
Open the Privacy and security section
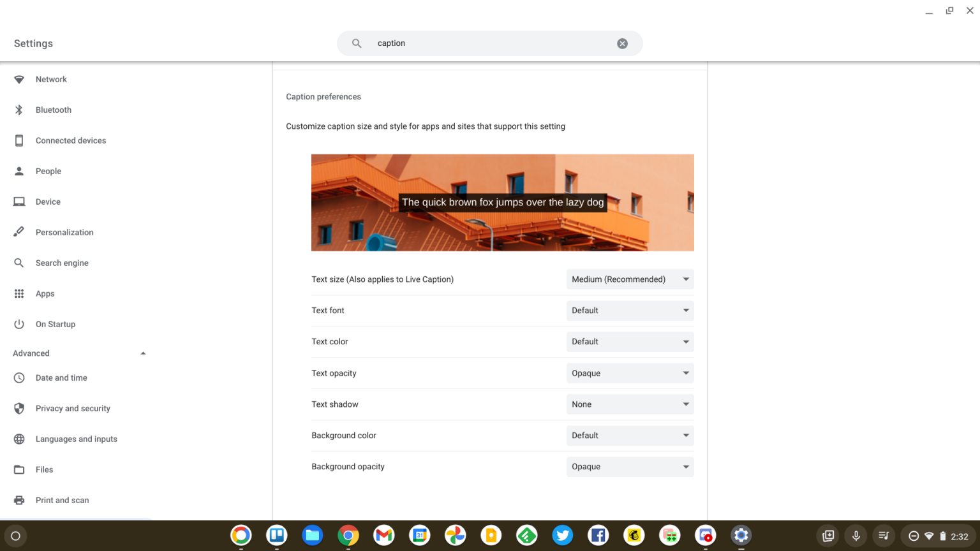point(73,408)
